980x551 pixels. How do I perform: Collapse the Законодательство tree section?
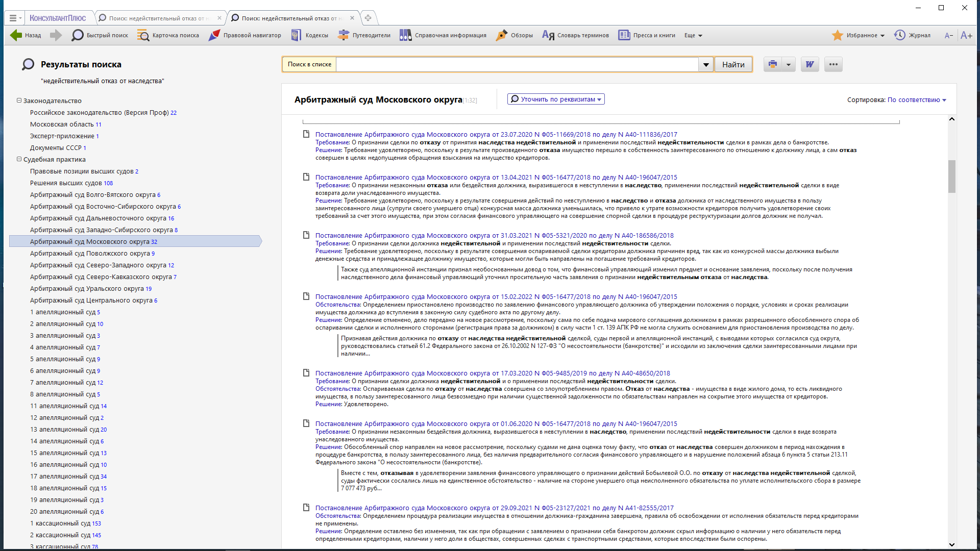(19, 101)
